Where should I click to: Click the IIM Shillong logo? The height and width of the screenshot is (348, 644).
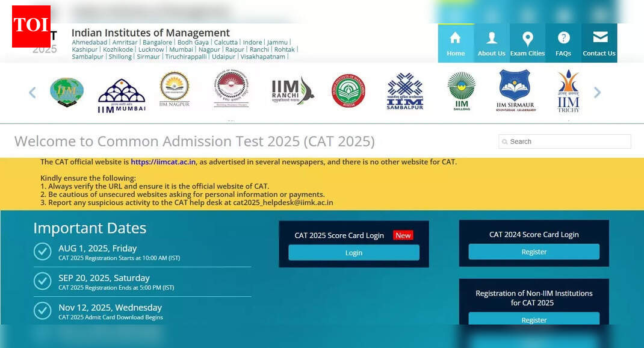[x=461, y=90]
